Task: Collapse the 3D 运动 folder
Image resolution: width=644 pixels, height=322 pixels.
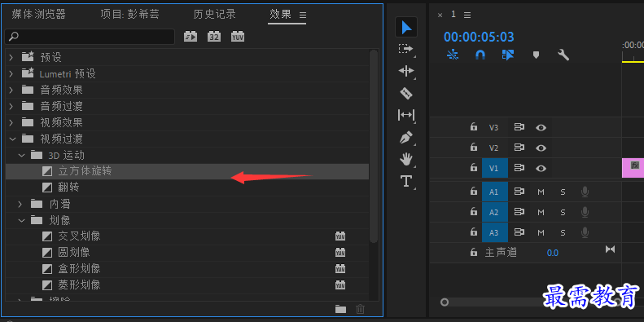Action: [21, 156]
